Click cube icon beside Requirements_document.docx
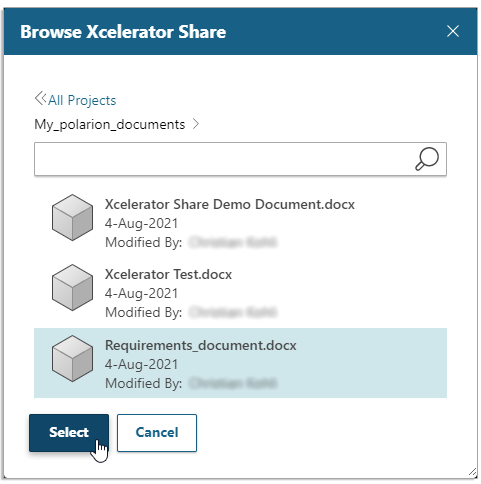Image resolution: width=481 pixels, height=484 pixels. point(72,359)
